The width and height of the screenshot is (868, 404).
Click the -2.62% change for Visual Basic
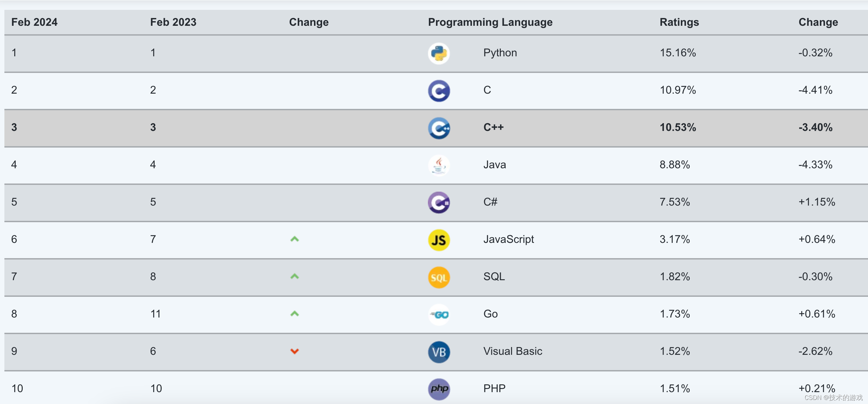tap(815, 351)
